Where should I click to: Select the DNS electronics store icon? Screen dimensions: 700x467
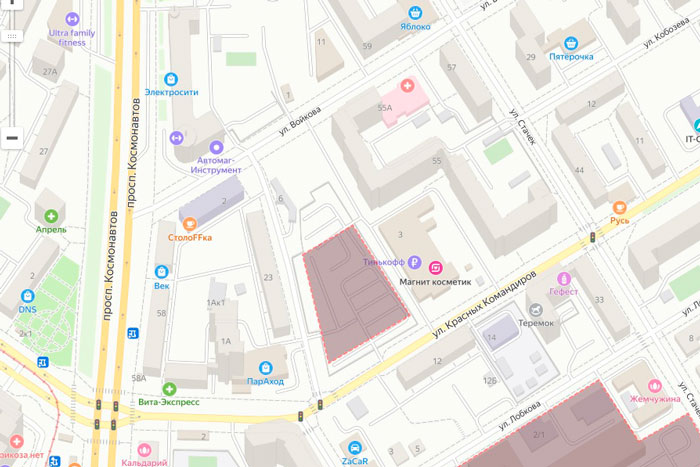pyautogui.click(x=28, y=296)
